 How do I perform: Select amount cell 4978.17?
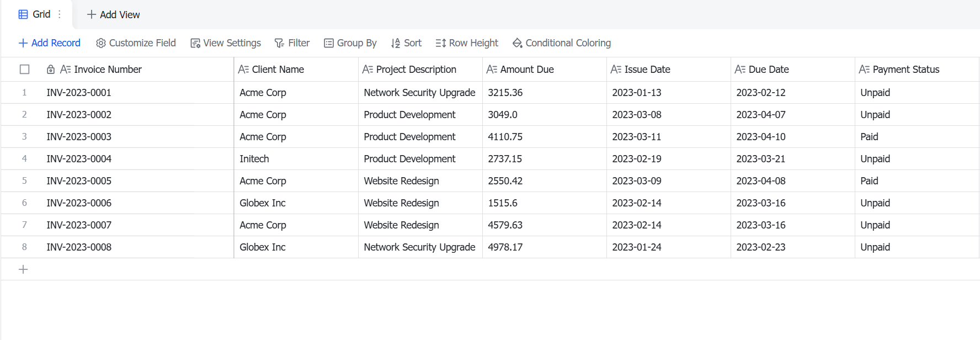coord(545,247)
